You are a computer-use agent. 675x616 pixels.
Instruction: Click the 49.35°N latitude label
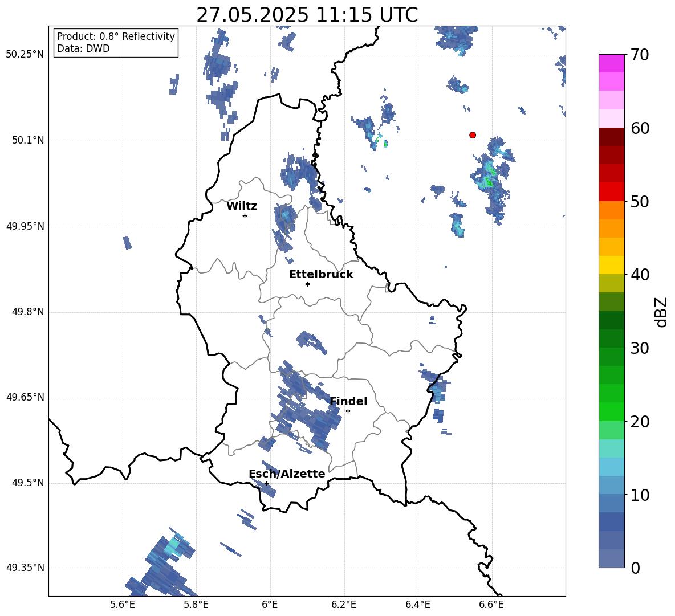pyautogui.click(x=25, y=568)
